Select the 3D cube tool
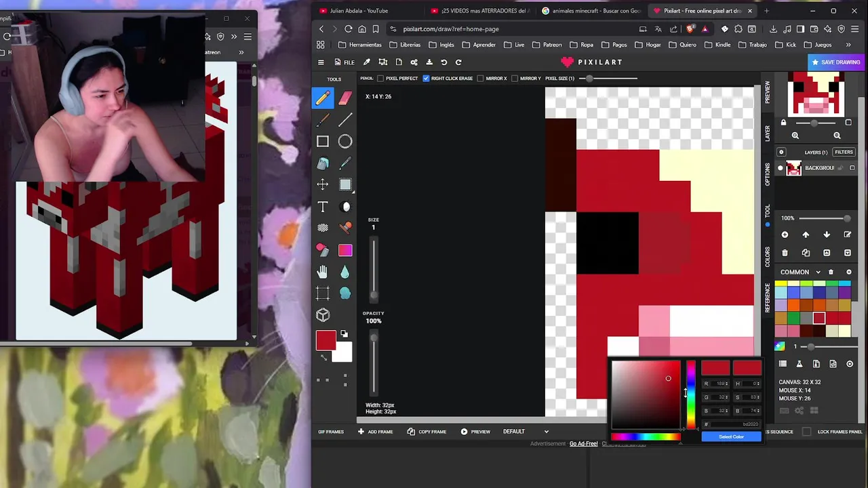This screenshot has height=488, width=868. pyautogui.click(x=323, y=315)
